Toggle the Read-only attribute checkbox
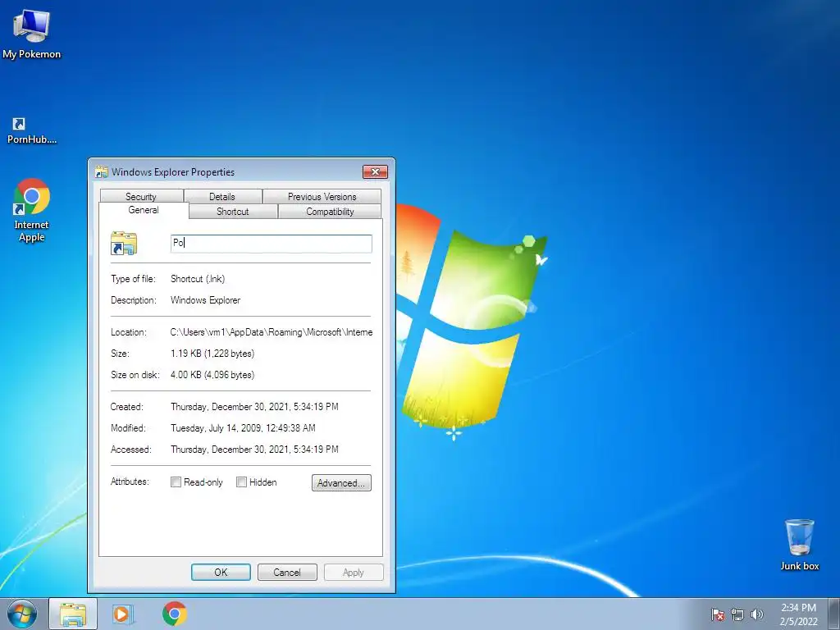Image resolution: width=840 pixels, height=630 pixels. (x=176, y=482)
